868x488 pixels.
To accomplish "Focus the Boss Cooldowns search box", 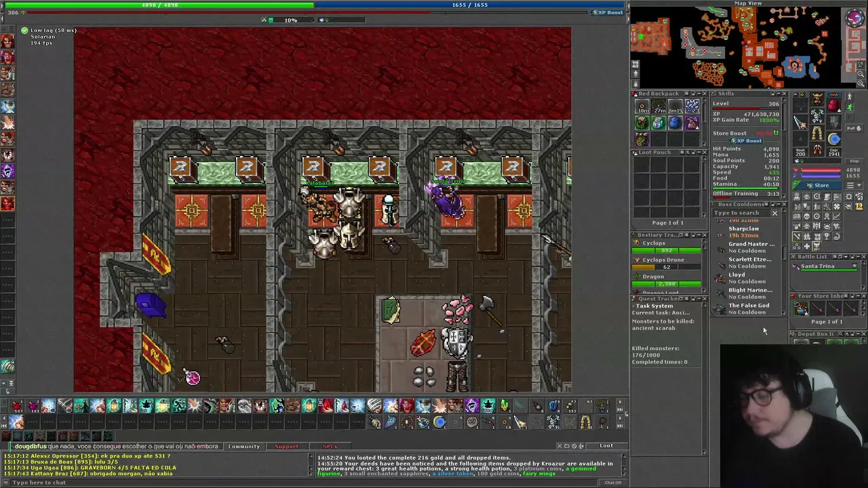I will 741,213.
